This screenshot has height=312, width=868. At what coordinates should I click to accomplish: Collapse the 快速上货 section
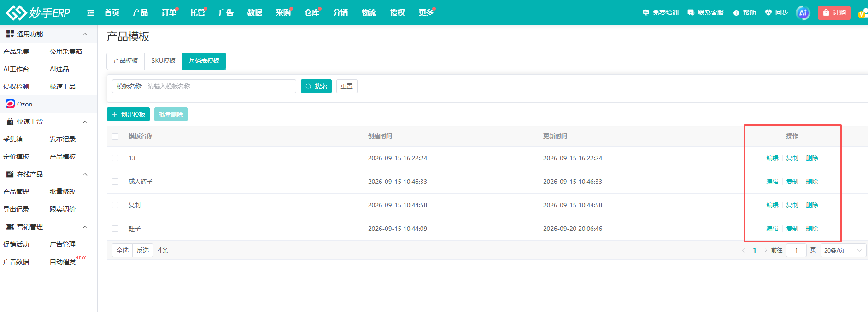click(85, 122)
